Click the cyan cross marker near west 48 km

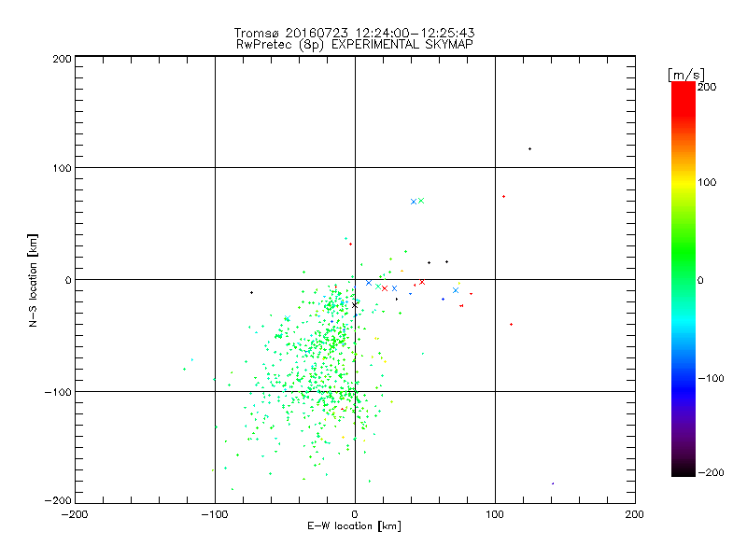point(287,318)
